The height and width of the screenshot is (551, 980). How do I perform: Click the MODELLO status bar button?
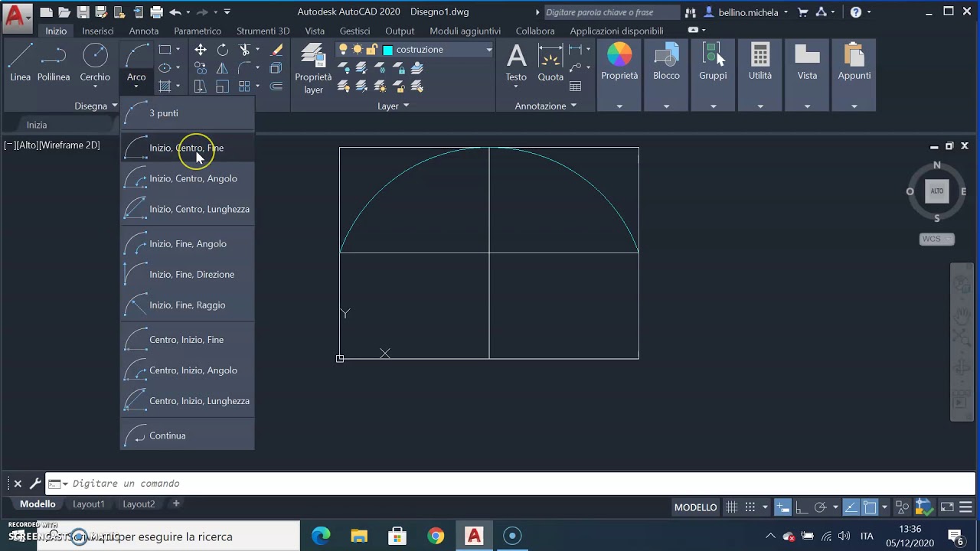click(x=695, y=507)
